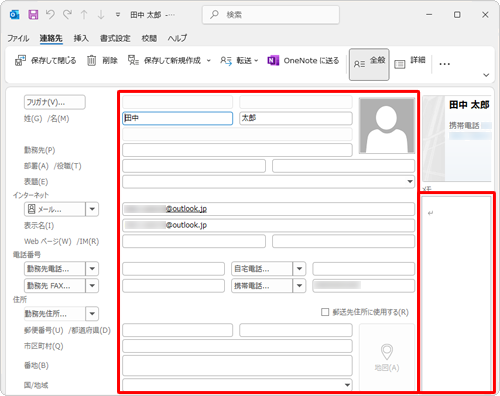Undo last action using the undo arrow

50,15
